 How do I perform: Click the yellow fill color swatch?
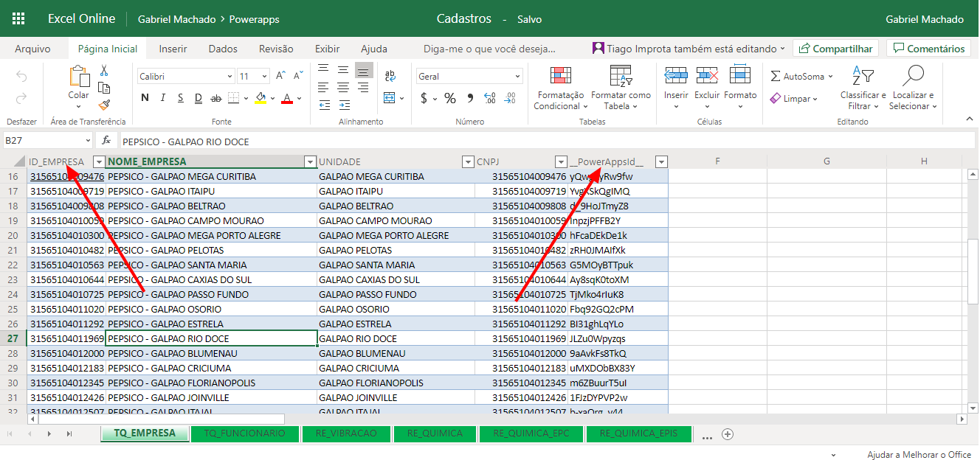click(x=260, y=98)
